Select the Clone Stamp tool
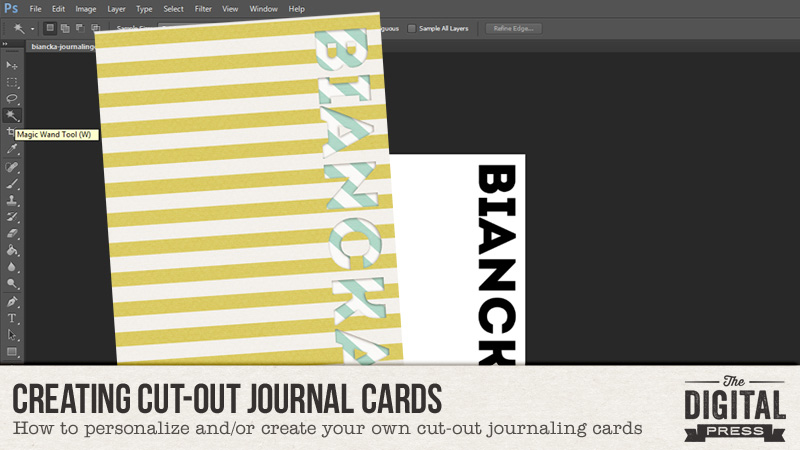Image resolution: width=800 pixels, height=450 pixels. coord(12,200)
